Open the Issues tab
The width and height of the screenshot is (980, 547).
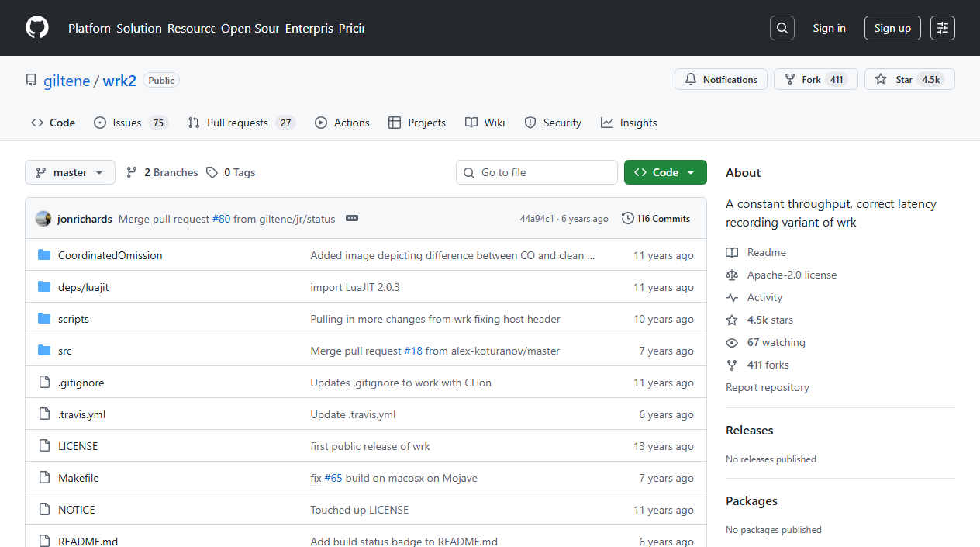tap(130, 123)
